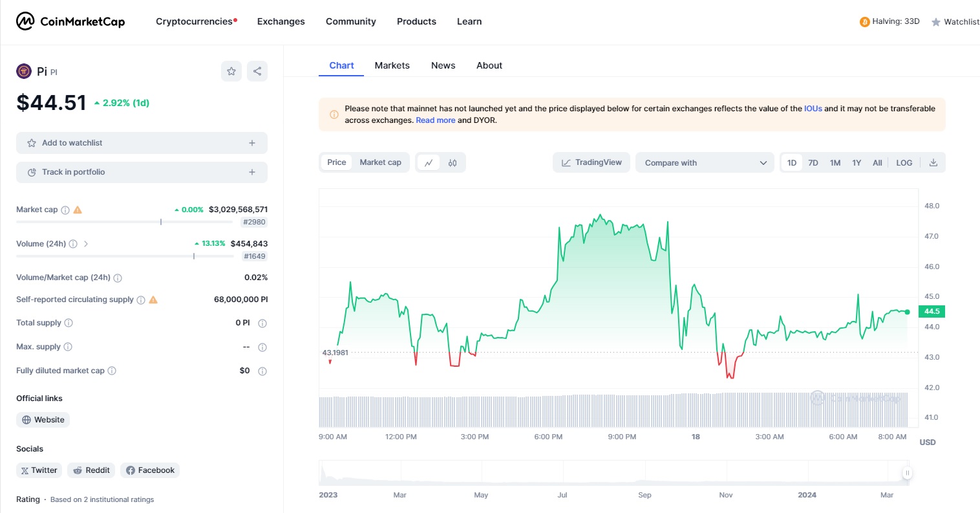This screenshot has height=513, width=980.
Task: Switch to the About tab
Action: coord(489,65)
